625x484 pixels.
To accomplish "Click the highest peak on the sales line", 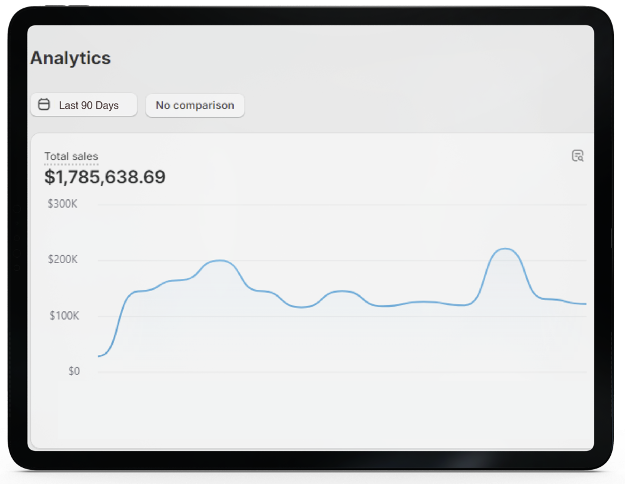I will coord(506,249).
